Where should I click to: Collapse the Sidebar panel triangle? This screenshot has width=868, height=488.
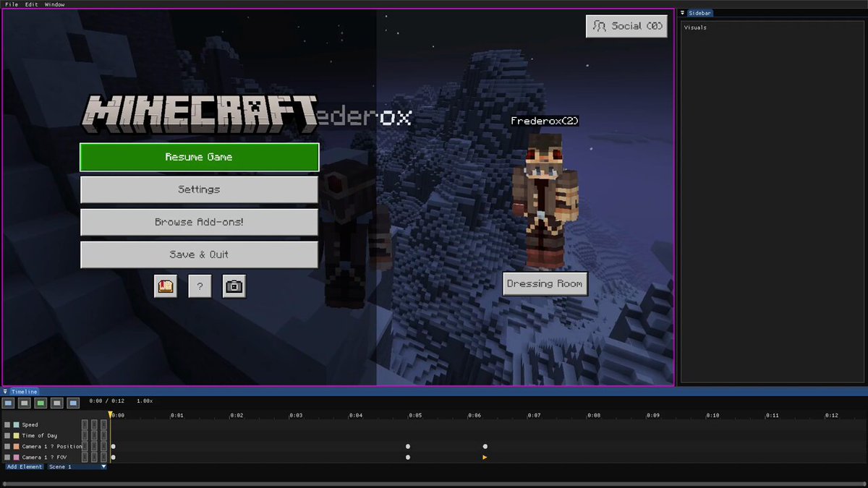pos(683,13)
